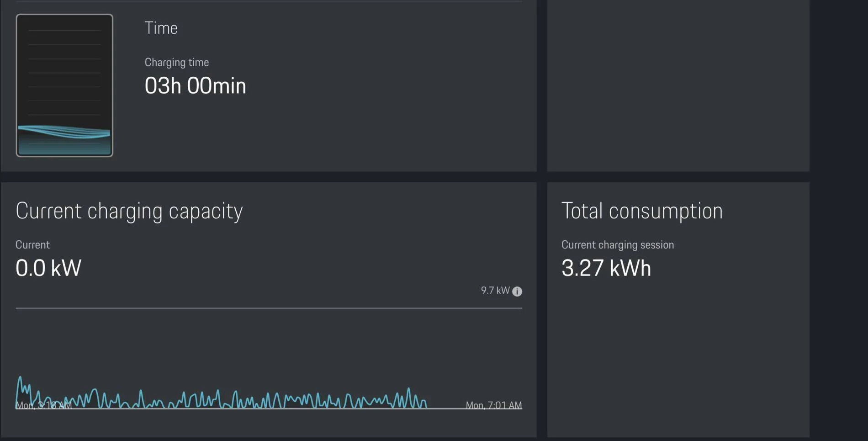This screenshot has width=868, height=441.
Task: Click the info icon beside 9.7 kW
Action: coord(517,292)
